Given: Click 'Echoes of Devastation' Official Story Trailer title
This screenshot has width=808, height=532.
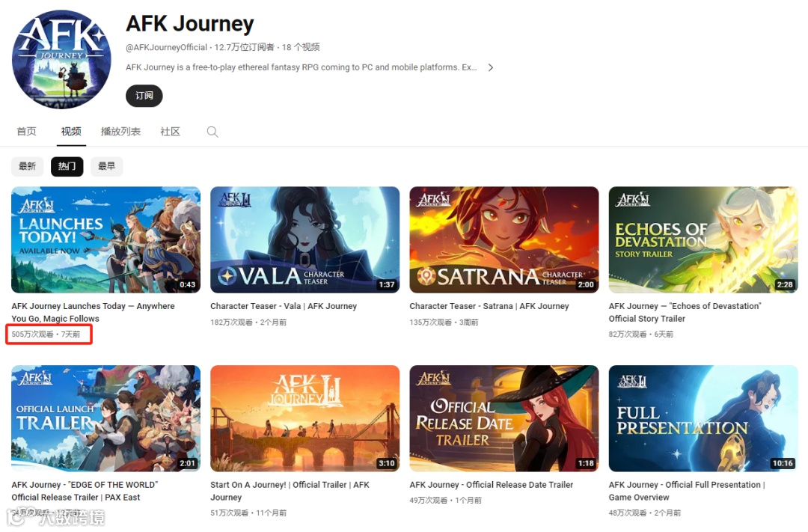Looking at the screenshot, I should (x=685, y=313).
